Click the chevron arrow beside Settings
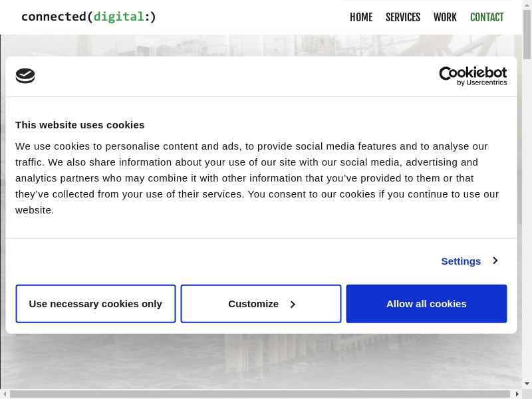 click(495, 261)
